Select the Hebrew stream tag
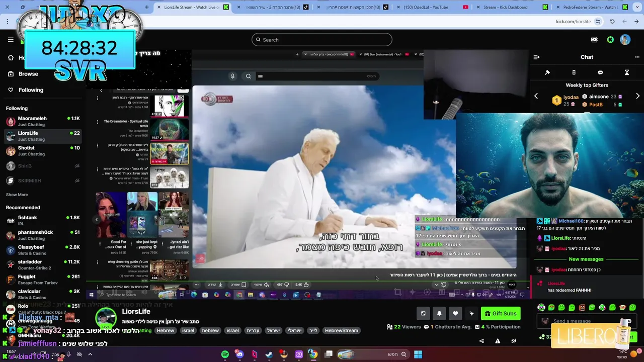The image size is (644, 362). 166,330
